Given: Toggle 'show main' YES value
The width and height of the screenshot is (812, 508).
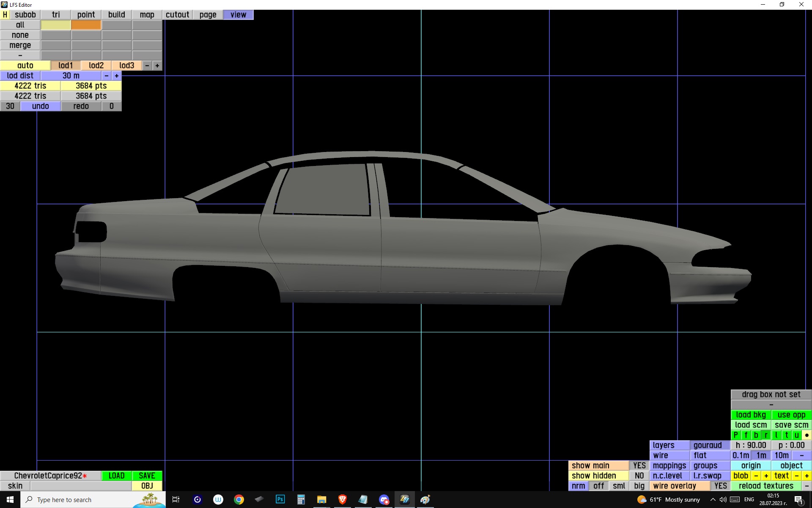Looking at the screenshot, I should (x=639, y=466).
